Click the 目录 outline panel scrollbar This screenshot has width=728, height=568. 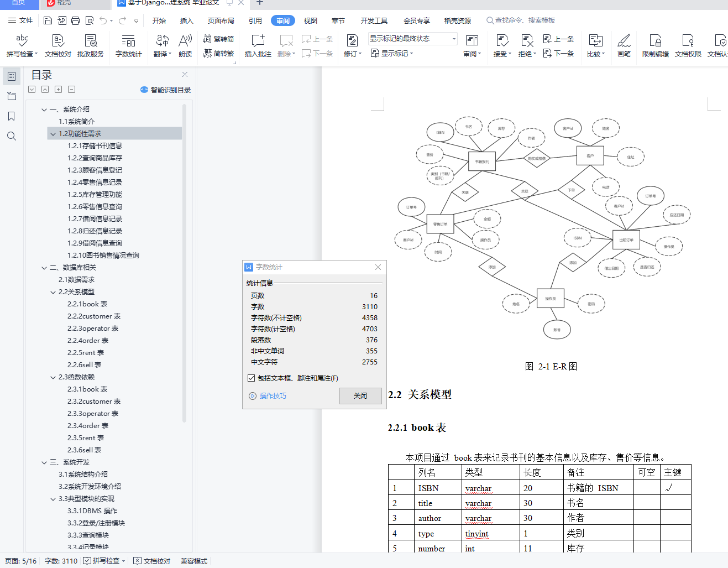(184, 263)
